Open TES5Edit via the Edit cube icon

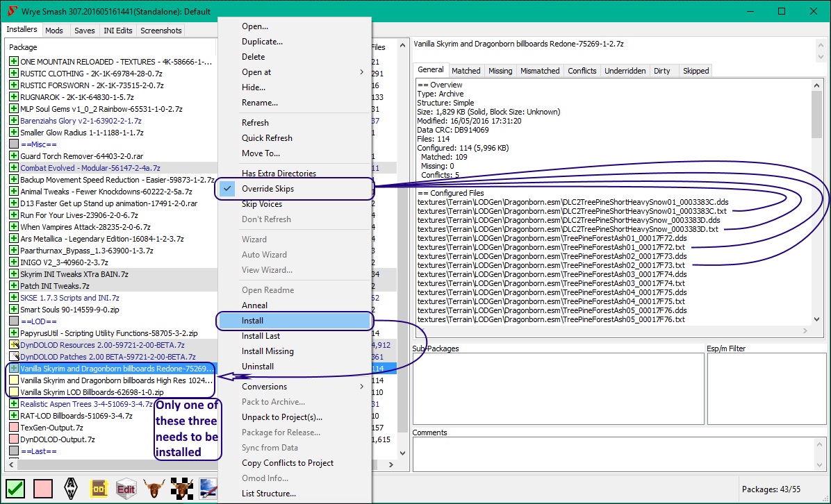[x=126, y=489]
